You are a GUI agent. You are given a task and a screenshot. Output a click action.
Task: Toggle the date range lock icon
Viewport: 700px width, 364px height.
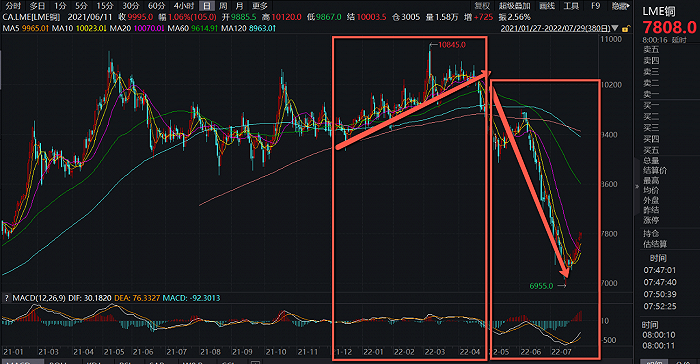click(625, 29)
